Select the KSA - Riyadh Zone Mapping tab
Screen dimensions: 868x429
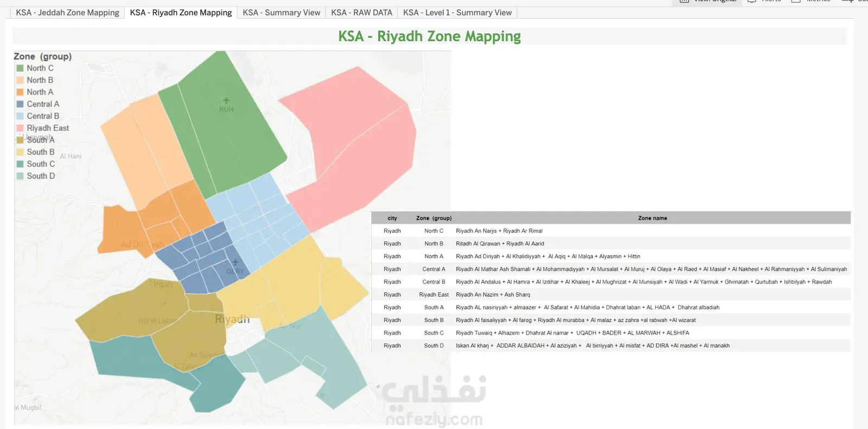click(x=181, y=12)
